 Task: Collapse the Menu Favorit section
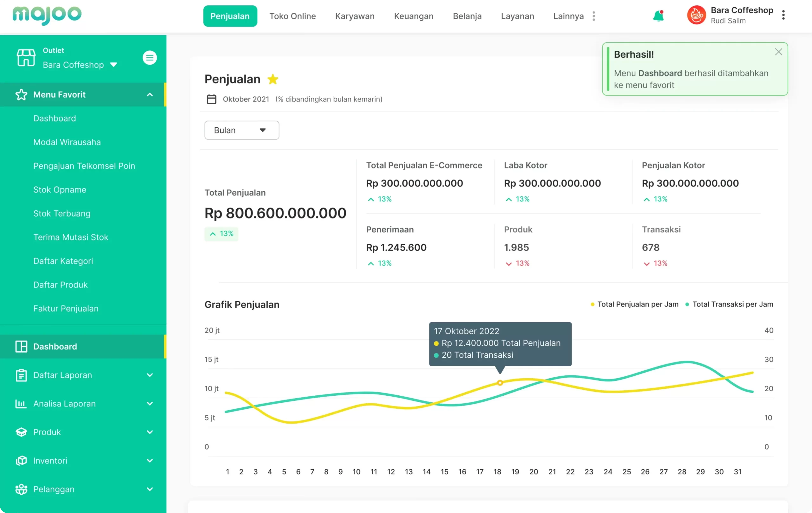(x=149, y=95)
